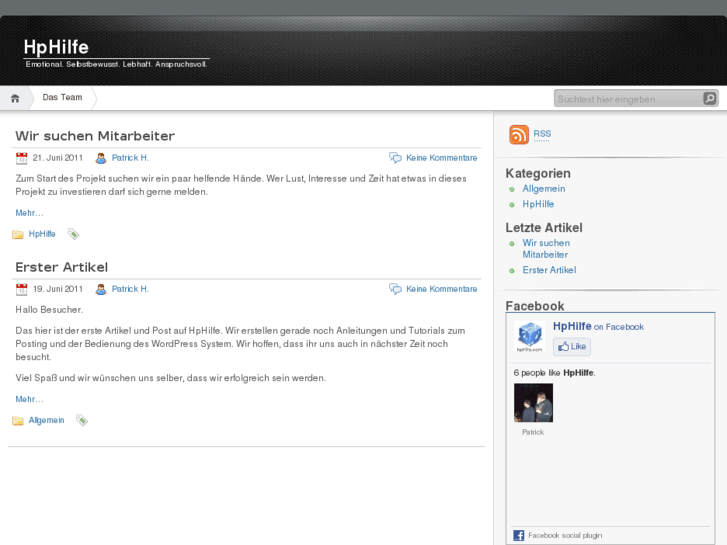Click Mehr… under Wir suchen Mitarbeiter
This screenshot has height=545, width=727.
tap(29, 213)
